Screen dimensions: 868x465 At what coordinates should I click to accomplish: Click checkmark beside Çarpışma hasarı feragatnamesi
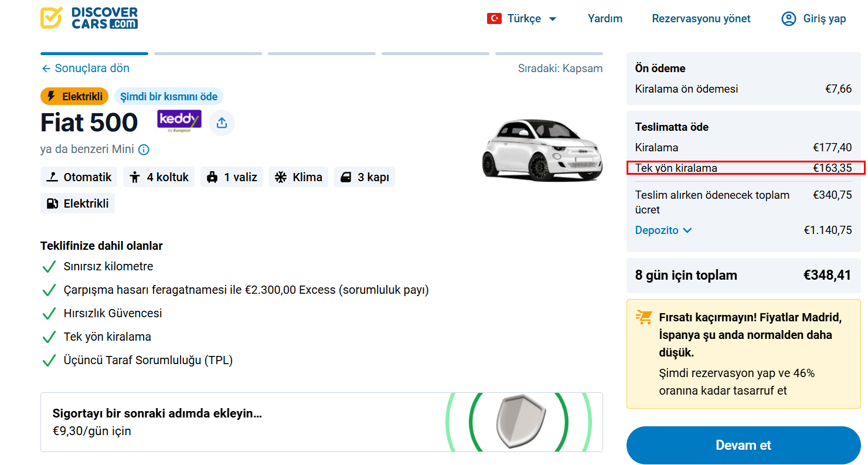49,290
